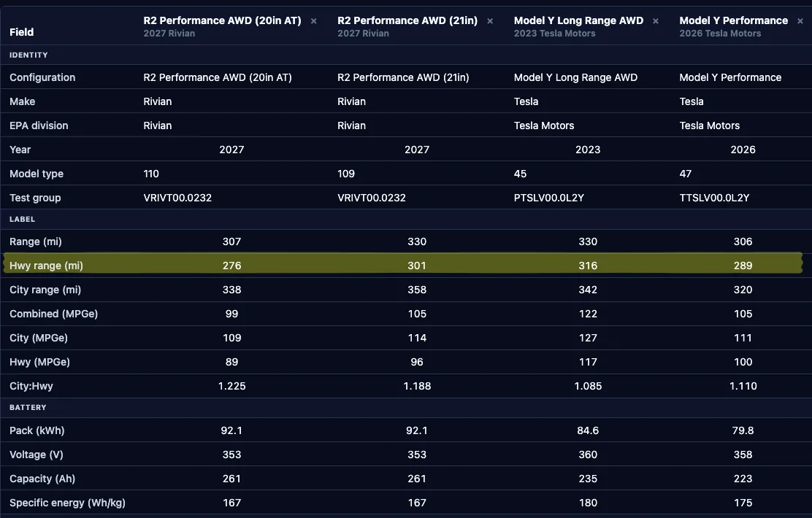Select the Range (mi) row label
812x518 pixels.
click(36, 241)
